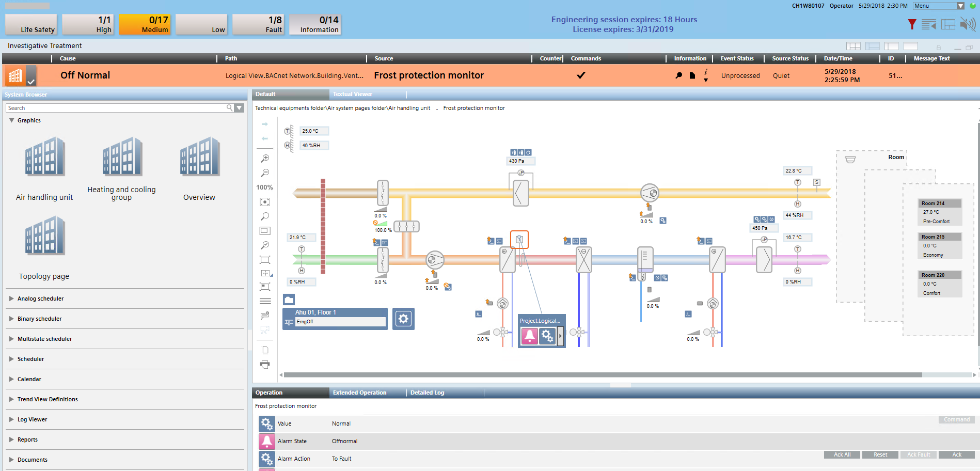
Task: Open the gear settings icon beside Ahu 01 panel
Action: click(403, 319)
